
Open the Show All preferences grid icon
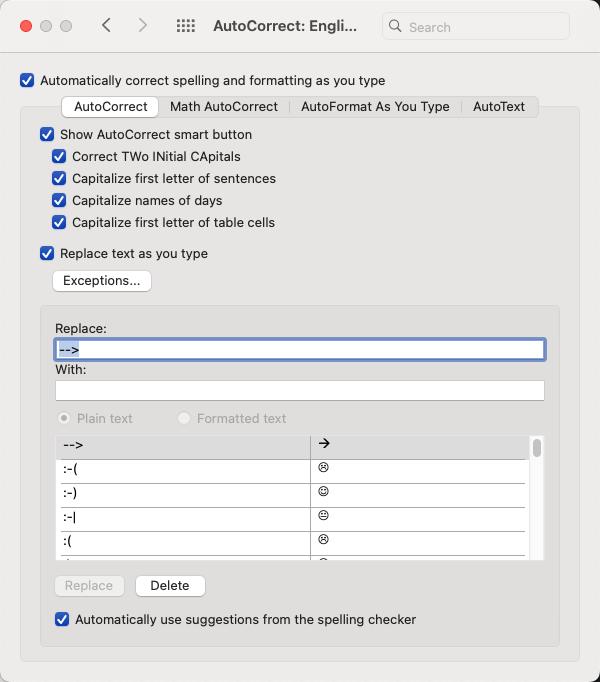point(186,26)
